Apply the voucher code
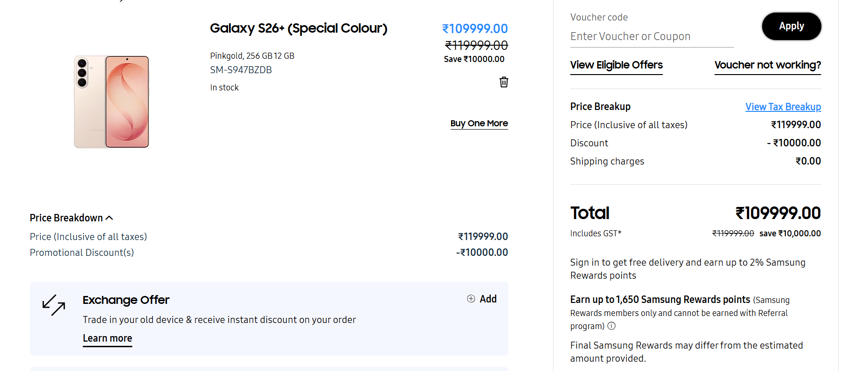868x371 pixels. point(792,26)
